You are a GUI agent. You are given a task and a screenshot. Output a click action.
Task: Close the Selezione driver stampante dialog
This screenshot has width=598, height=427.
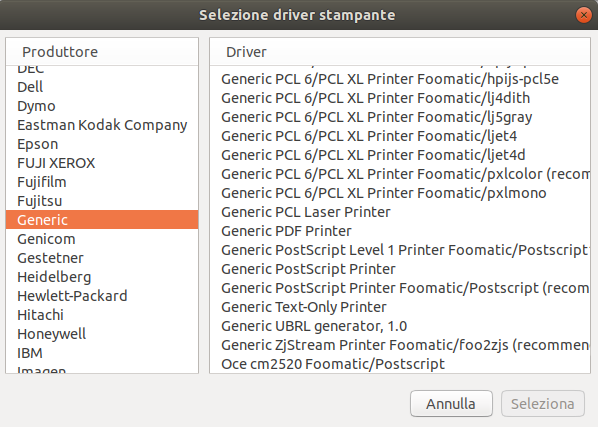click(x=583, y=15)
